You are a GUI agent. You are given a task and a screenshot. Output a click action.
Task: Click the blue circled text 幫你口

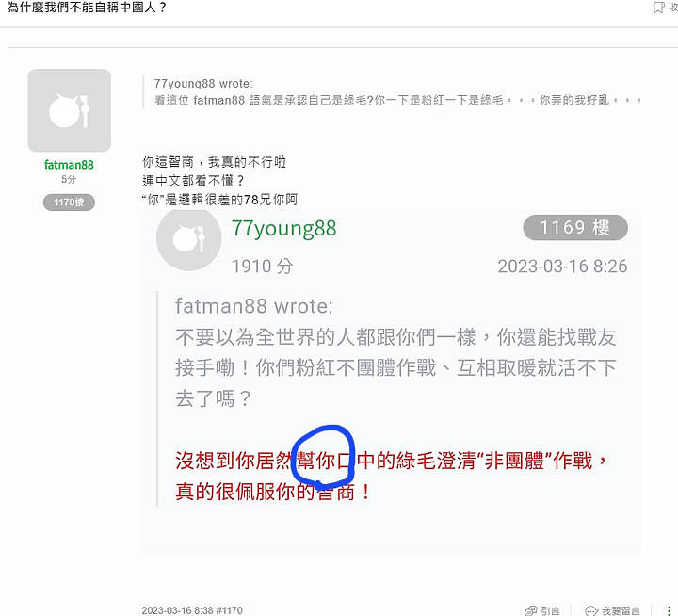[323, 461]
